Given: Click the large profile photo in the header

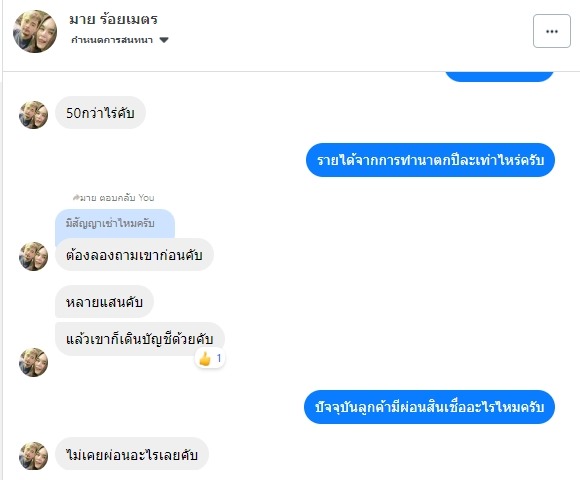Looking at the screenshot, I should point(35,31).
